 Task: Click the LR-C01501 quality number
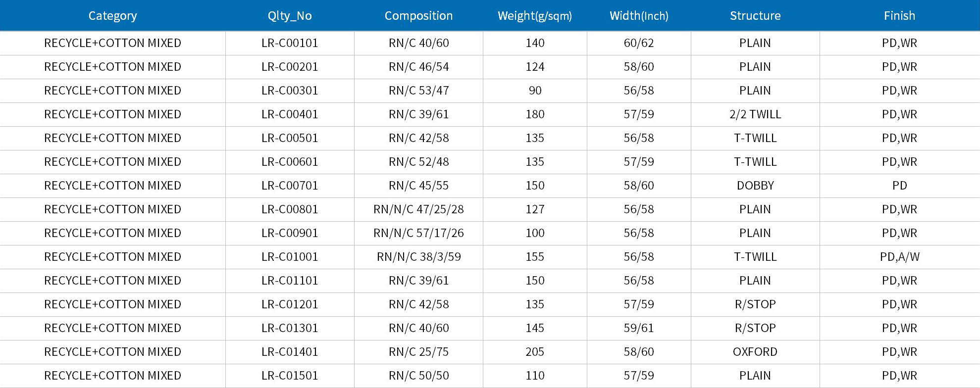tap(290, 376)
